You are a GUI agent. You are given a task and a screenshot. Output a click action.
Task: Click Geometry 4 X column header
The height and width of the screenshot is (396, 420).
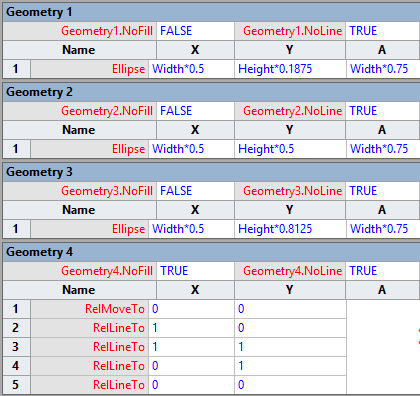point(195,290)
